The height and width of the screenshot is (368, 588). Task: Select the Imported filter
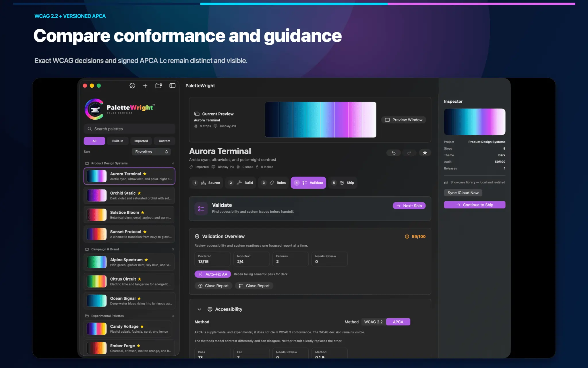[x=141, y=141]
